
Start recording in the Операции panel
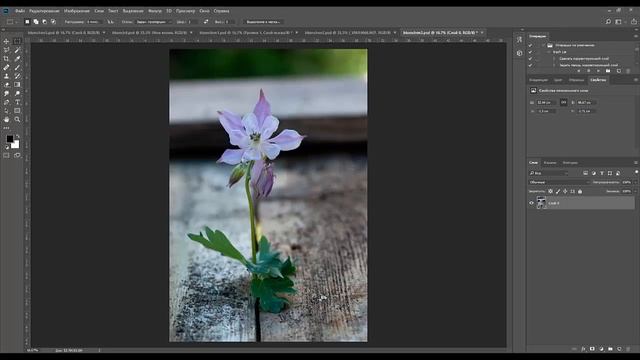588,71
